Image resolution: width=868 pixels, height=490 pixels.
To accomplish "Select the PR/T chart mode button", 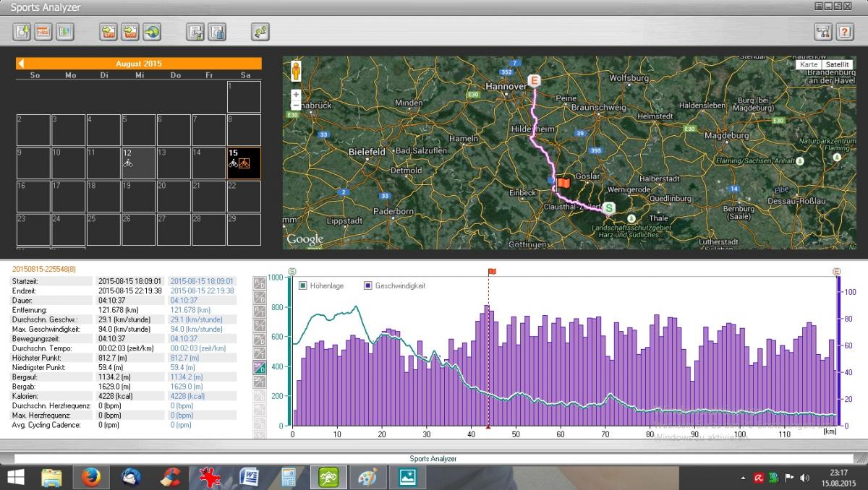I will (x=260, y=353).
